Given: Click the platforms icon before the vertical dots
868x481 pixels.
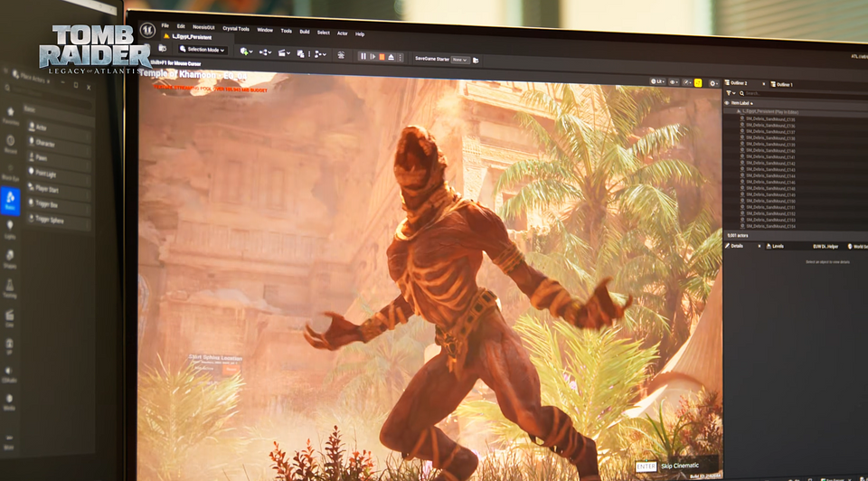Looking at the screenshot, I should pos(300,53).
